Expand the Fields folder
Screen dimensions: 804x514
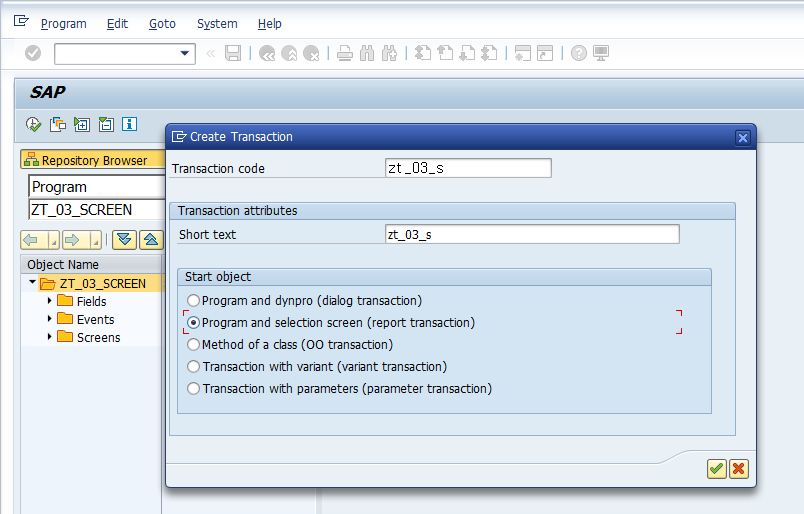pos(50,301)
